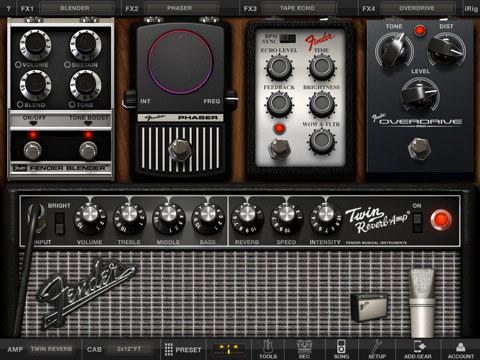This screenshot has height=360, width=480.
Task: Click the FX3 slot label
Action: coord(250,8)
